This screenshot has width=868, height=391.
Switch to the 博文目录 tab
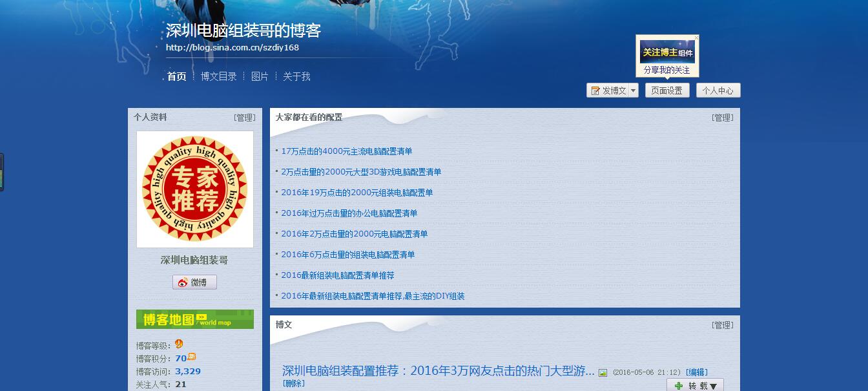[218, 76]
